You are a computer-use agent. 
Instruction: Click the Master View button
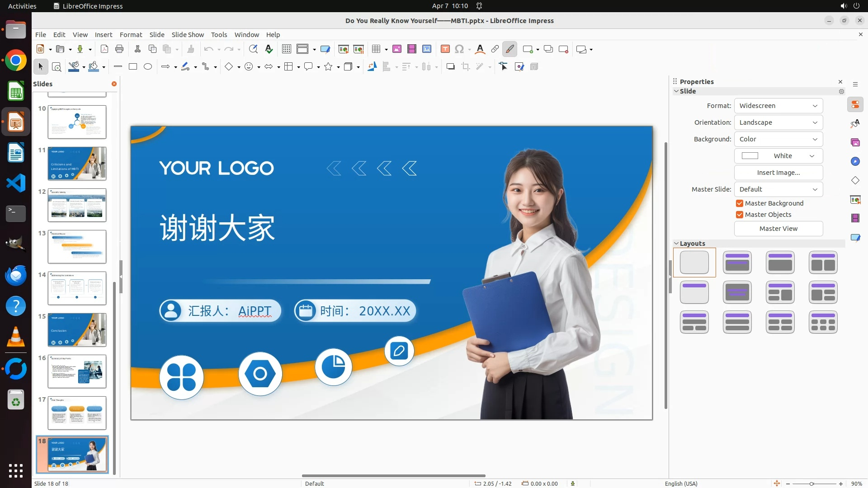[x=778, y=229]
